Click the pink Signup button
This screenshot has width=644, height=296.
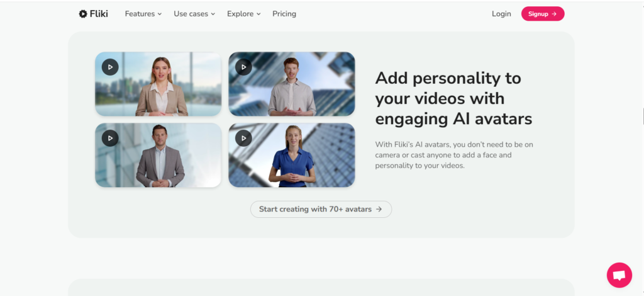(543, 14)
